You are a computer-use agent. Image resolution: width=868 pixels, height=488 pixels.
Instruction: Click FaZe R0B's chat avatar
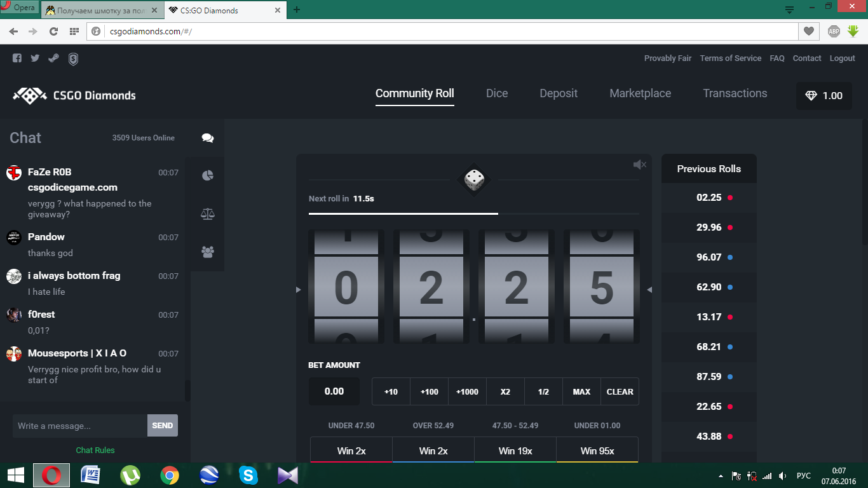pyautogui.click(x=14, y=172)
